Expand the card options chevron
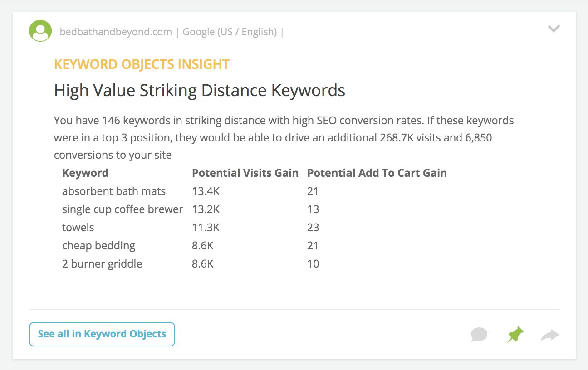Viewport: 588px width, 370px height. 554,29
